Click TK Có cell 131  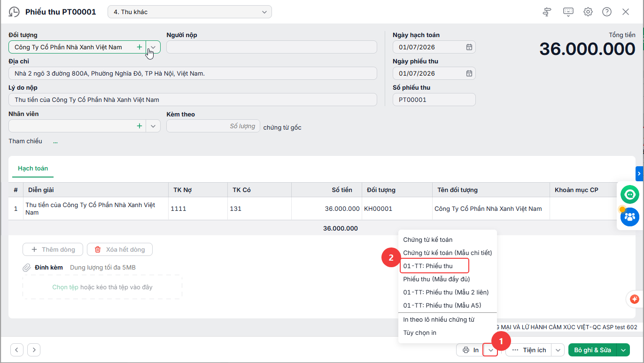click(x=260, y=209)
